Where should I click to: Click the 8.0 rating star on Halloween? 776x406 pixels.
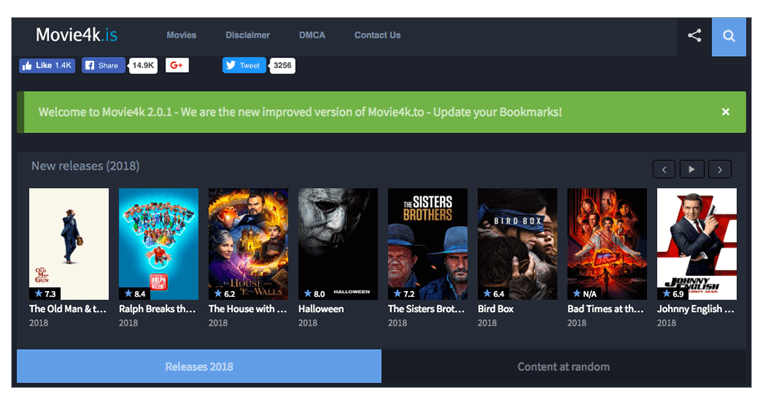click(x=308, y=294)
